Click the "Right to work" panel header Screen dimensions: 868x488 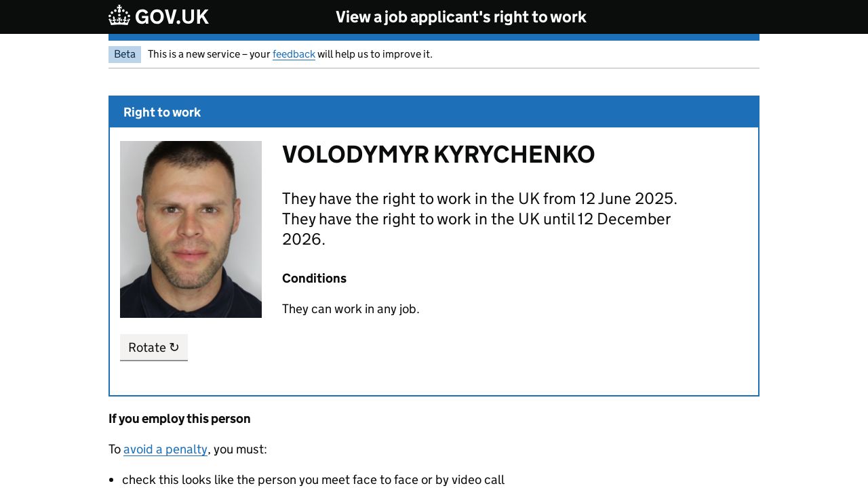pos(162,113)
